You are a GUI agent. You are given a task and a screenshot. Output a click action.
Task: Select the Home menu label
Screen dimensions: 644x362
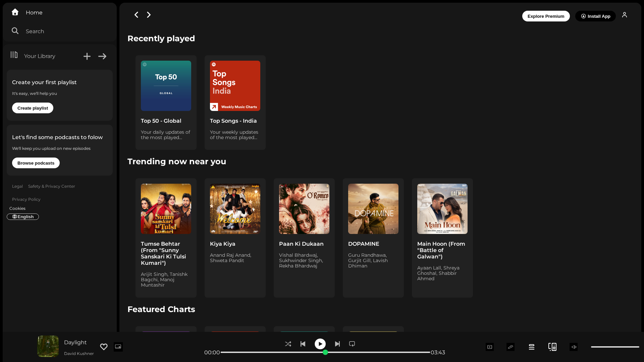click(34, 12)
